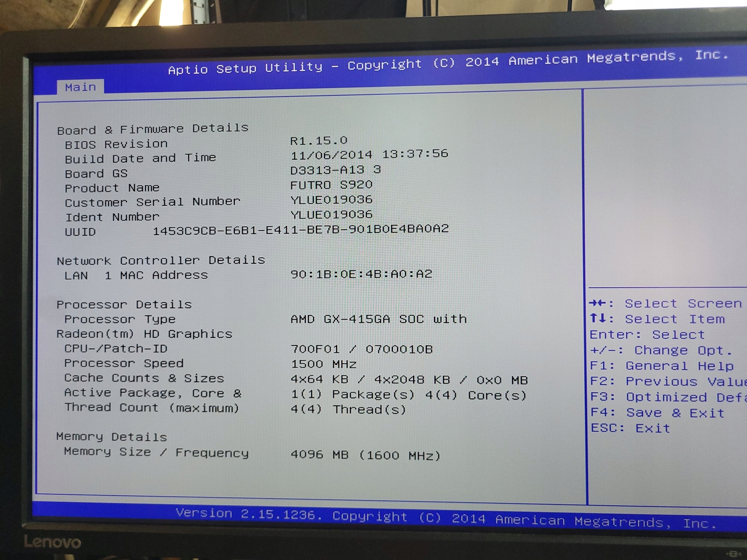747x560 pixels.
Task: Click the BIOS Revision R1.15.0 value
Action: coord(319,141)
